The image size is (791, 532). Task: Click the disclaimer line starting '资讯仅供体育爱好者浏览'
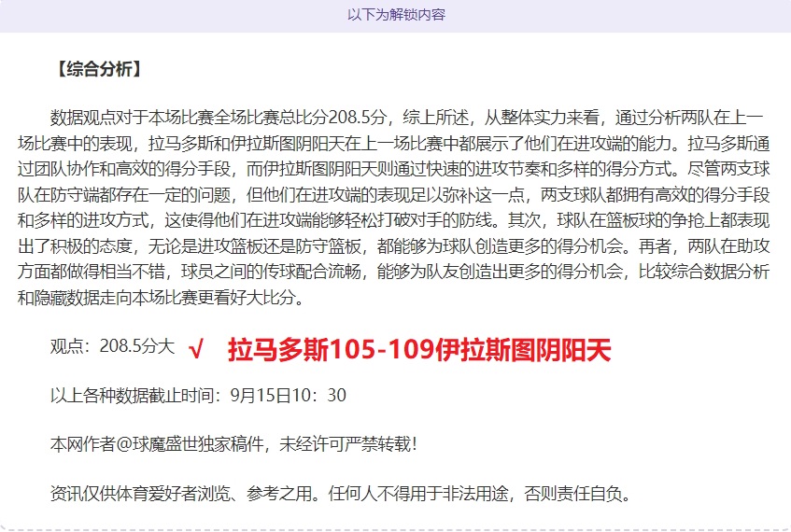tap(341, 493)
